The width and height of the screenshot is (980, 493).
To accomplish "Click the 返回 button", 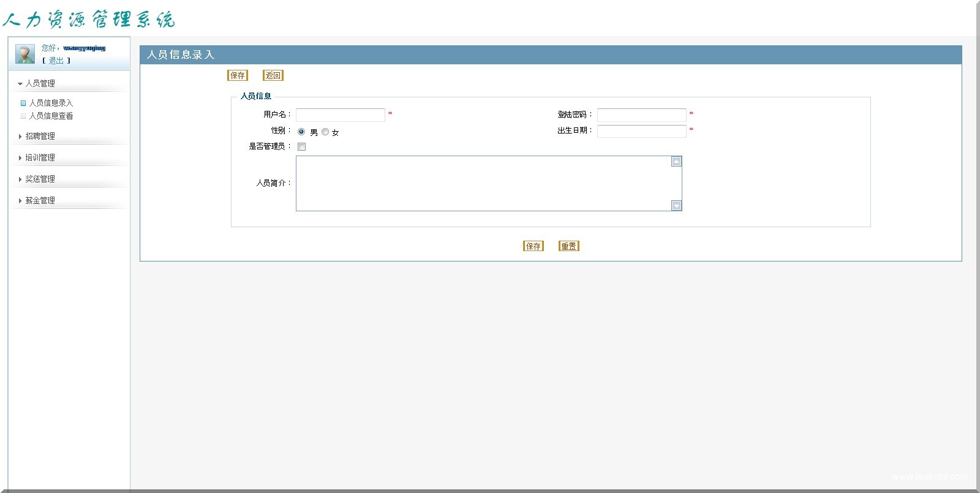I will click(273, 75).
